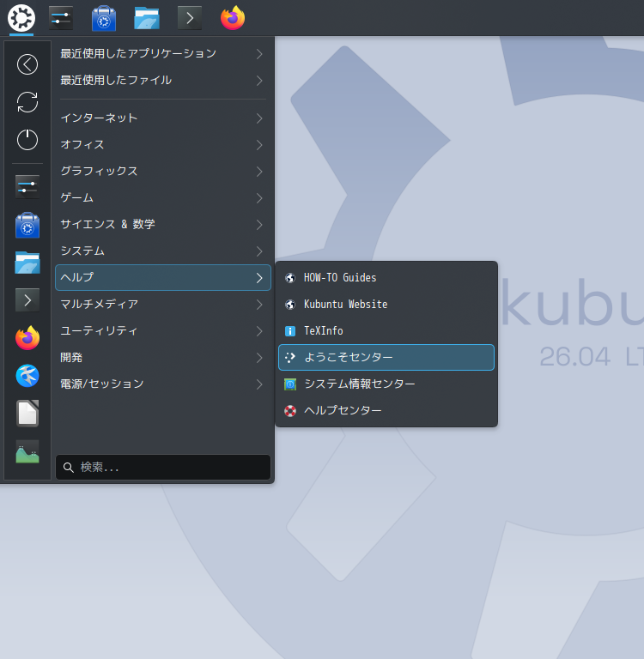Click the lifebuoy icon of ヘルプセンター
644x659 pixels.
point(290,411)
